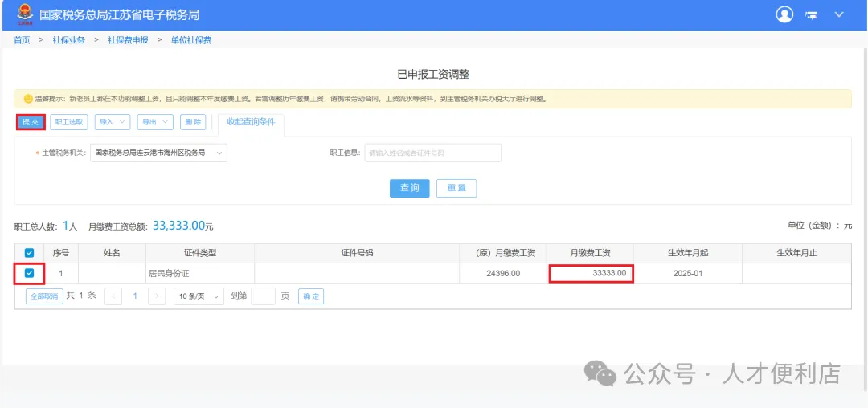Image resolution: width=868 pixels, height=408 pixels.
Task: Click the 重置 reset button
Action: (x=457, y=188)
